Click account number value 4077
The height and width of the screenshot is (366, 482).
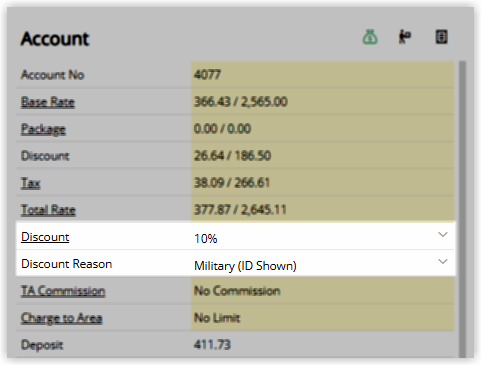[x=207, y=75]
